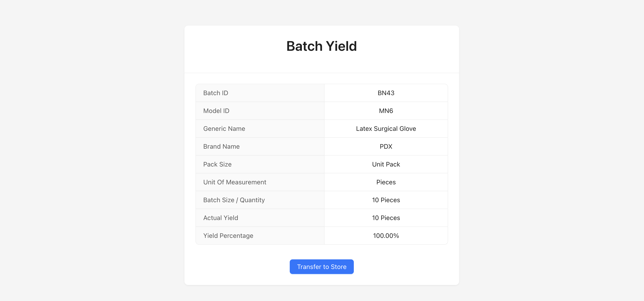
Task: Click the Yield Percentage label cell
Action: click(x=228, y=236)
